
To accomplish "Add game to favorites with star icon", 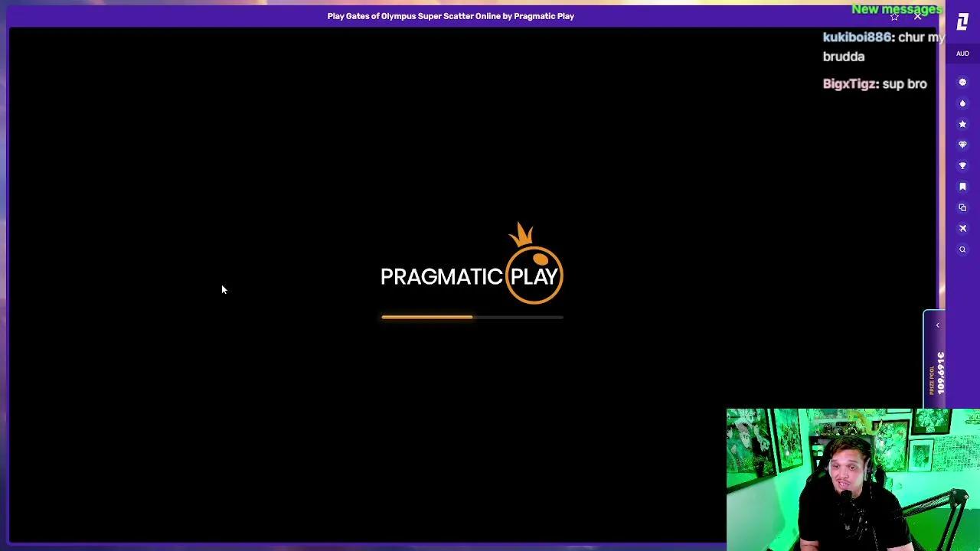I will pos(894,17).
